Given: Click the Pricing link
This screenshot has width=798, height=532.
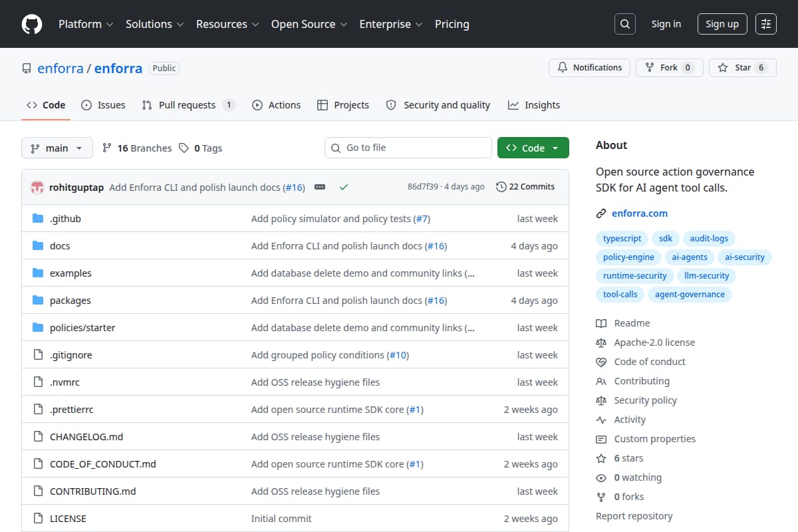Looking at the screenshot, I should (x=452, y=24).
